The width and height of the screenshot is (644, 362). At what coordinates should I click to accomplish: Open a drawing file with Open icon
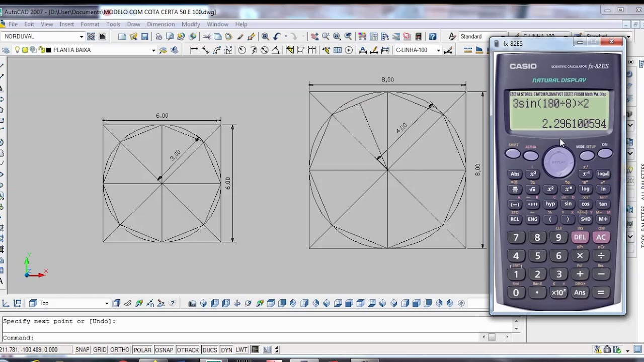(133, 37)
